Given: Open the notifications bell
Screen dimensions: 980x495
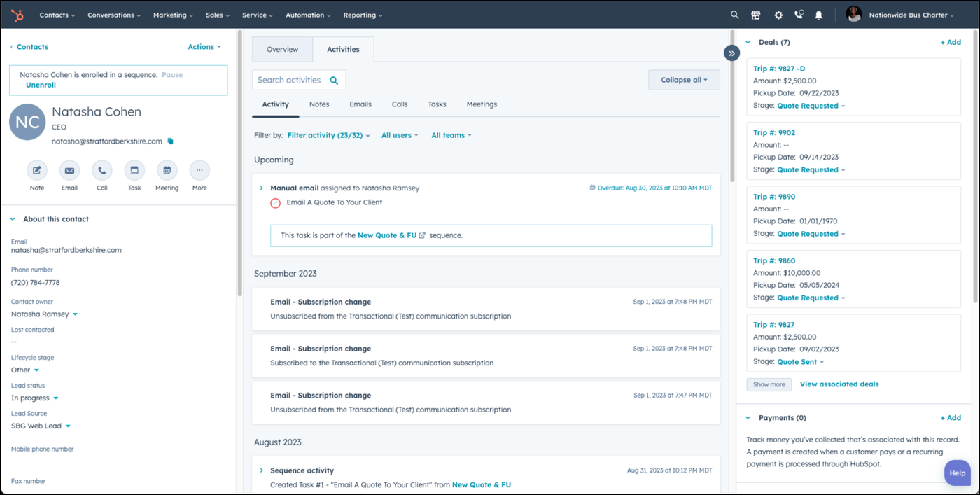Looking at the screenshot, I should (x=818, y=15).
